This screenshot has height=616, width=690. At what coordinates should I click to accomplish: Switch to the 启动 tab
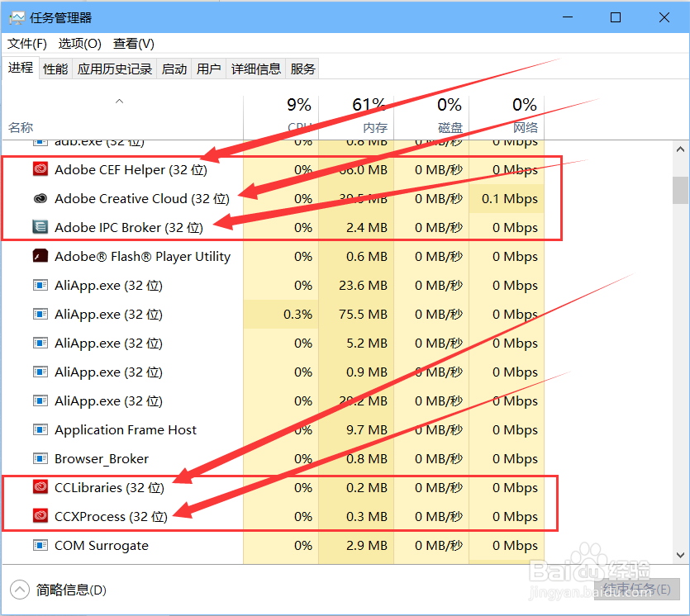click(x=174, y=69)
